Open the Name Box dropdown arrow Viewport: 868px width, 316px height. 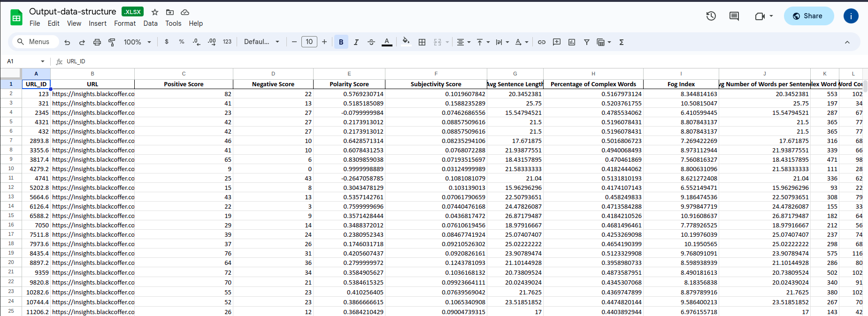point(43,61)
